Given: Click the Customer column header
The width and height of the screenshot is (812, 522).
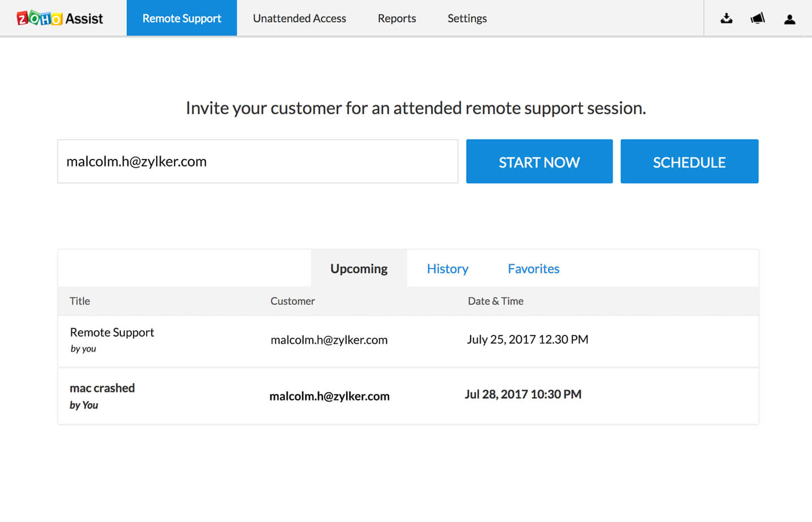Looking at the screenshot, I should point(292,301).
